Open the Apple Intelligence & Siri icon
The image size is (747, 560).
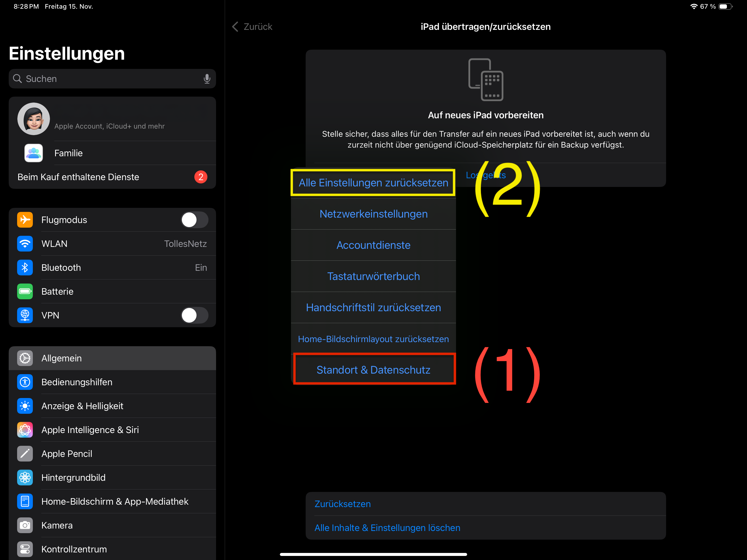25,430
